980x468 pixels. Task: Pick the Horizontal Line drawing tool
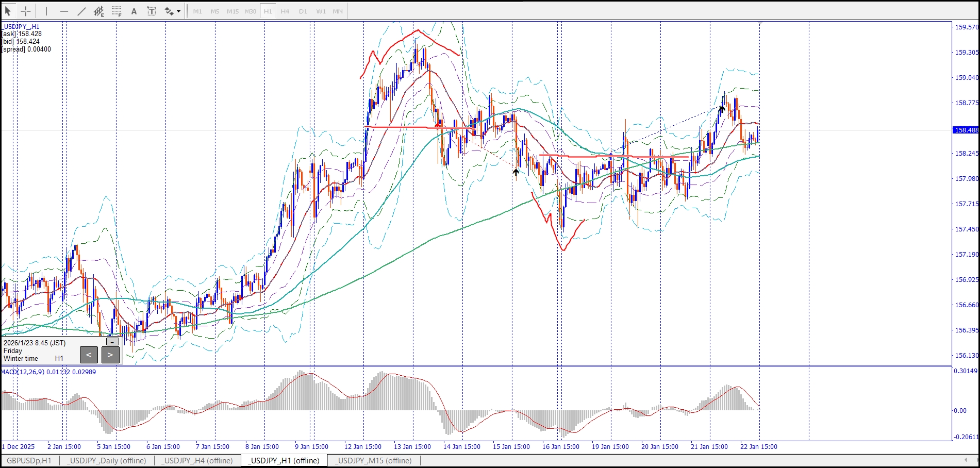(x=64, y=11)
